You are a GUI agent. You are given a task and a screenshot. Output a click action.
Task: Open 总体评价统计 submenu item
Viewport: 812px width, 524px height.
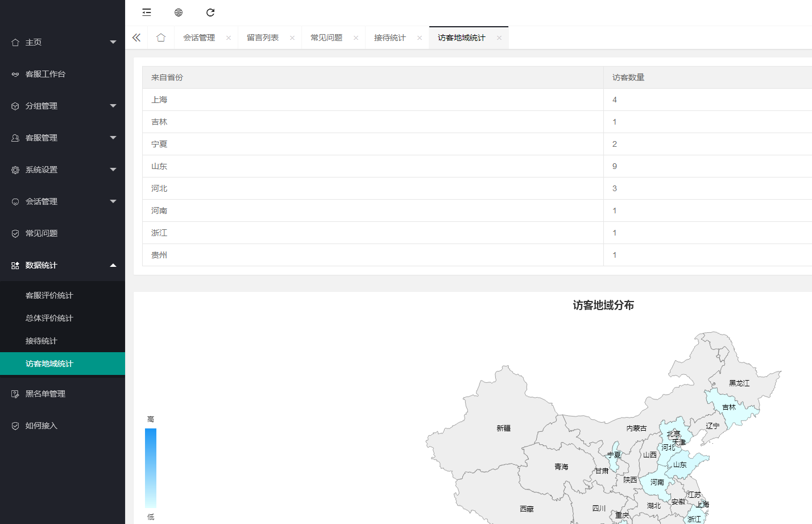49,318
